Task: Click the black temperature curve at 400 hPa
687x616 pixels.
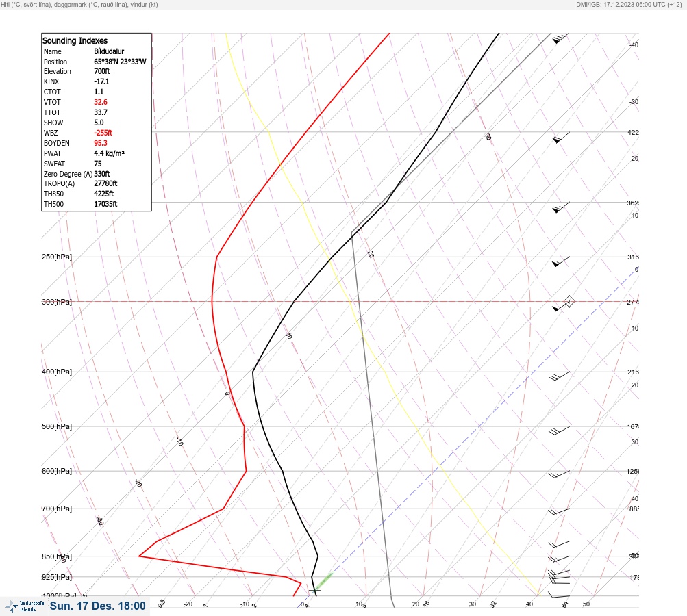Action: pyautogui.click(x=253, y=372)
